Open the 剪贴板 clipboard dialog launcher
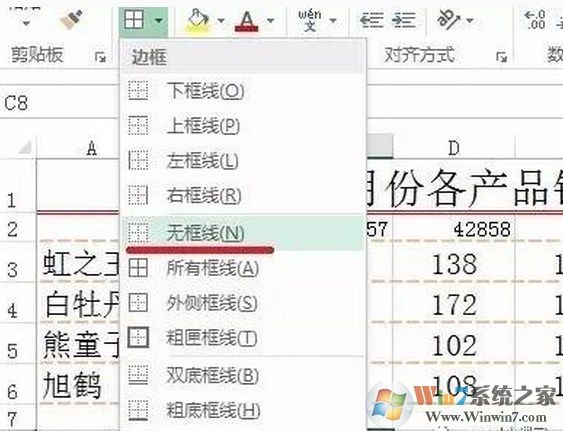Screen dimensions: 563x431 point(101,57)
